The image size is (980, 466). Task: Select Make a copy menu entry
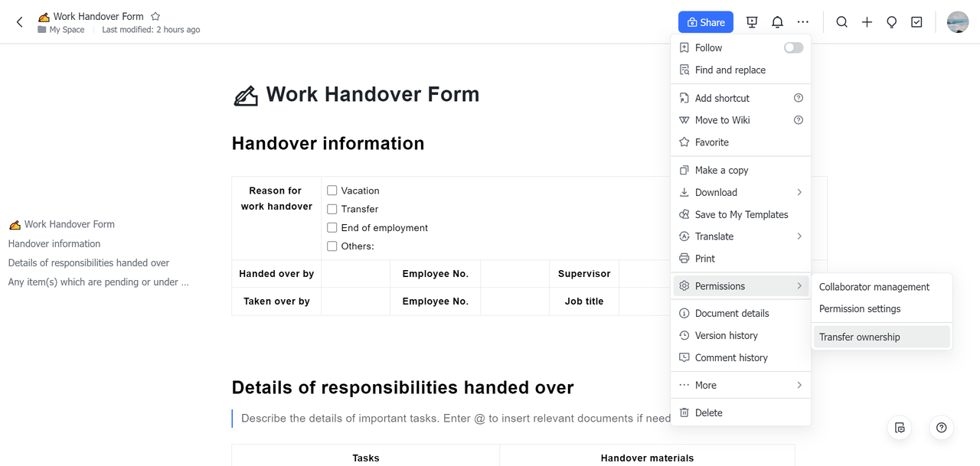721,170
